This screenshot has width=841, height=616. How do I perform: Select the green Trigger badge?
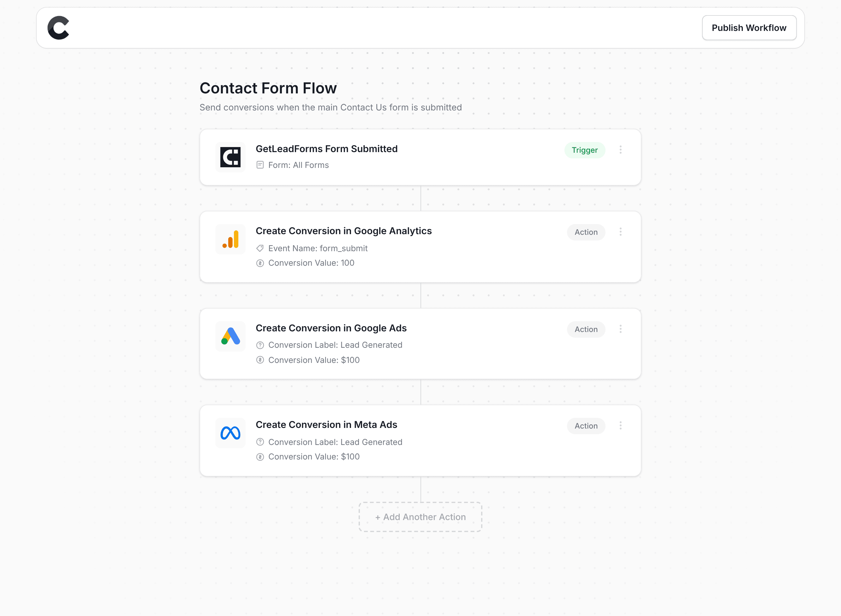click(x=584, y=150)
